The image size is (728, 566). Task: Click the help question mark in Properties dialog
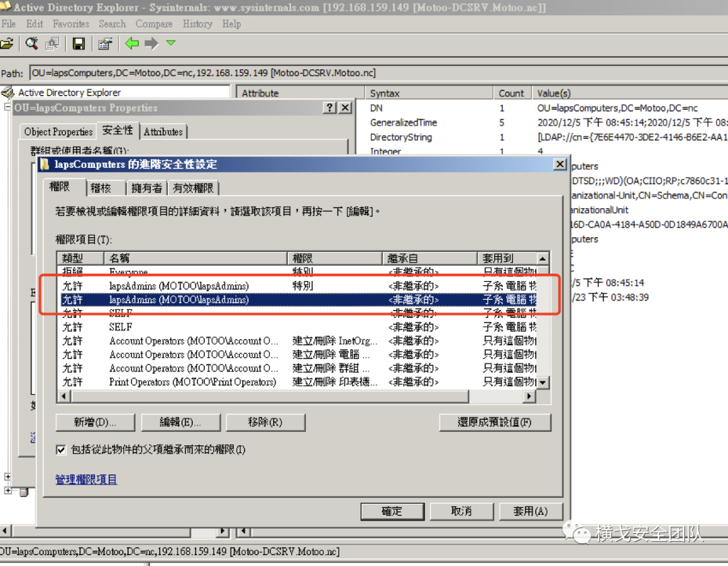click(329, 107)
